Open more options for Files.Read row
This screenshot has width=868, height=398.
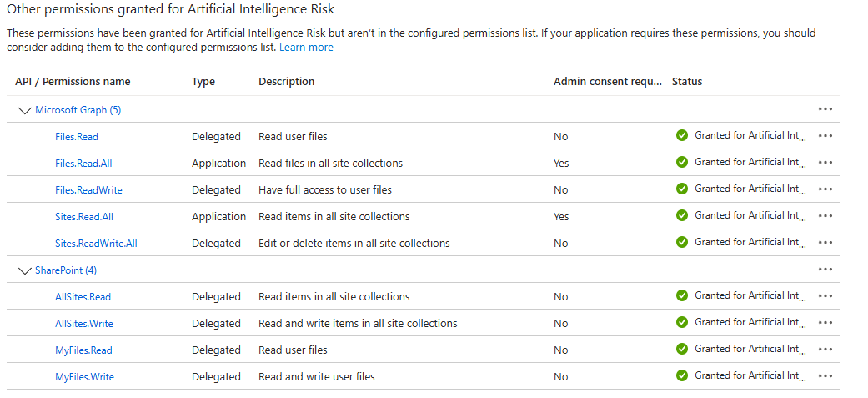pos(825,136)
